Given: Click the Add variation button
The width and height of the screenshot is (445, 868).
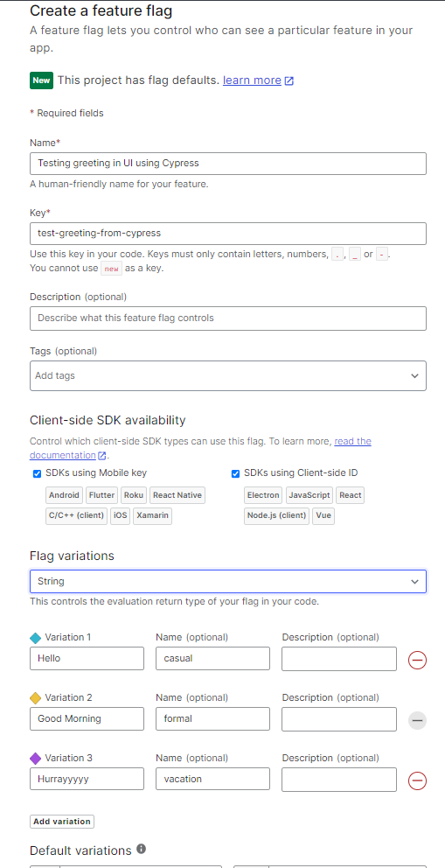Looking at the screenshot, I should [62, 822].
